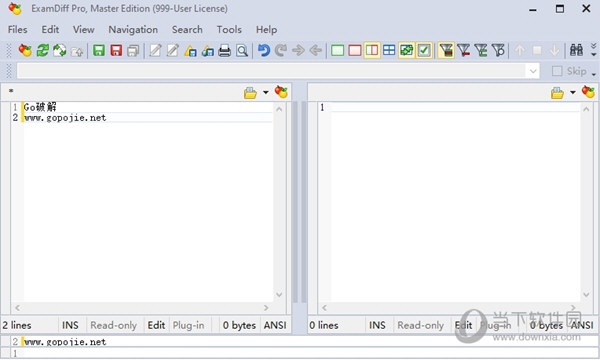Open the Navigation menu
600x360 pixels.
click(133, 29)
